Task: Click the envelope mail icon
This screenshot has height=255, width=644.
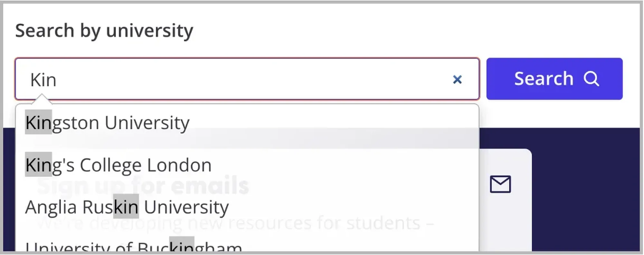Action: click(500, 184)
